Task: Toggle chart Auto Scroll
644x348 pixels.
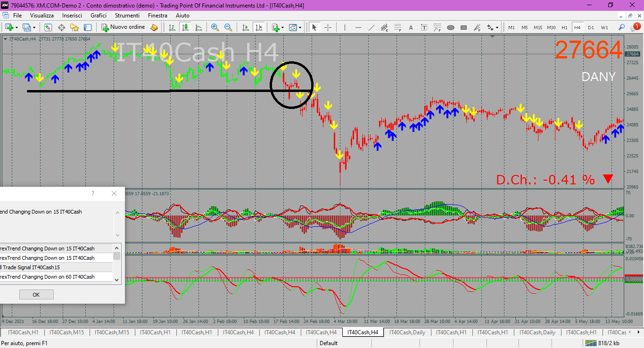Action: [245, 27]
